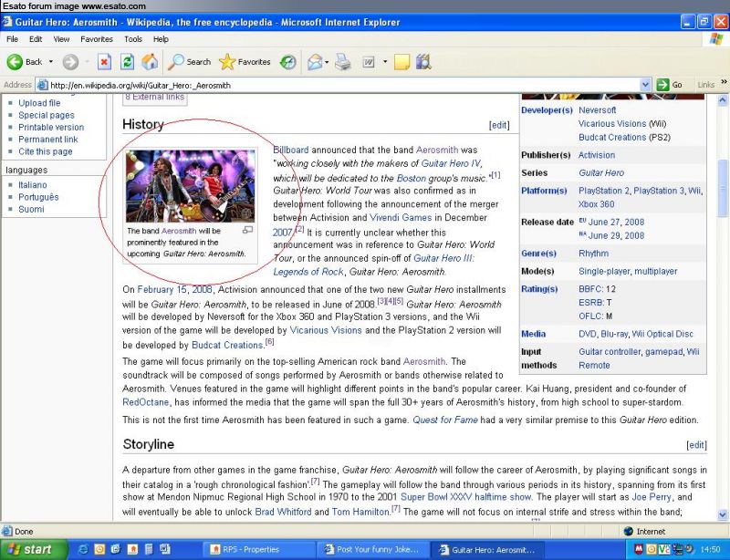The width and height of the screenshot is (730, 560).
Task: Open the Tools menu
Action: [132, 39]
